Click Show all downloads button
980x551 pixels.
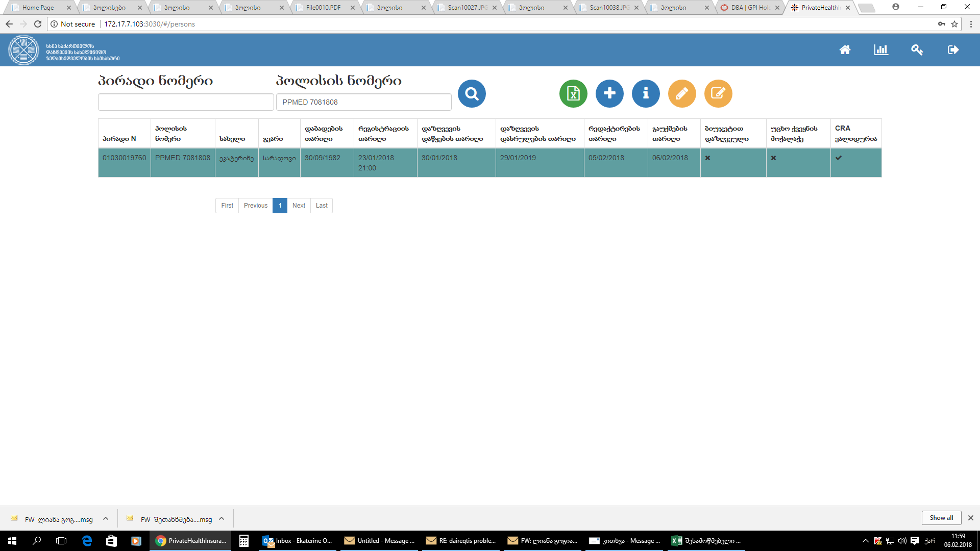click(941, 518)
